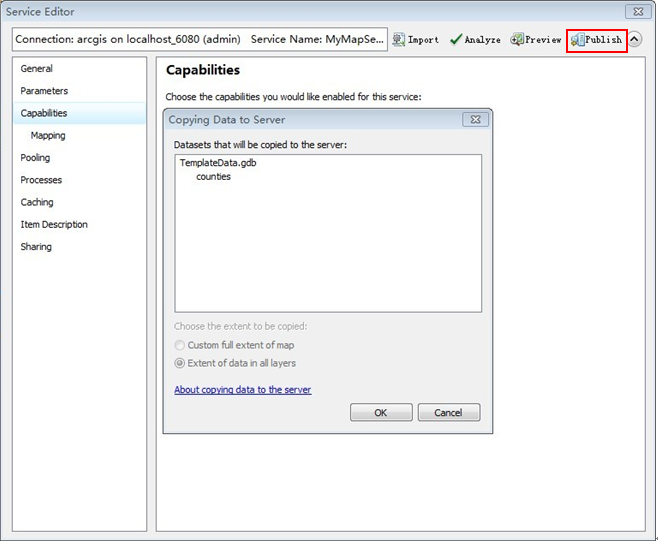Go to the Processes page

(41, 180)
